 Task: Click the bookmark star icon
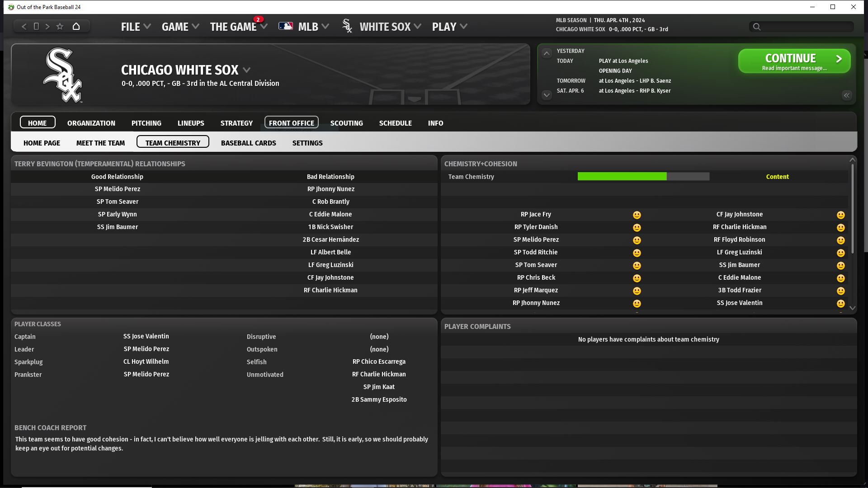click(x=60, y=26)
